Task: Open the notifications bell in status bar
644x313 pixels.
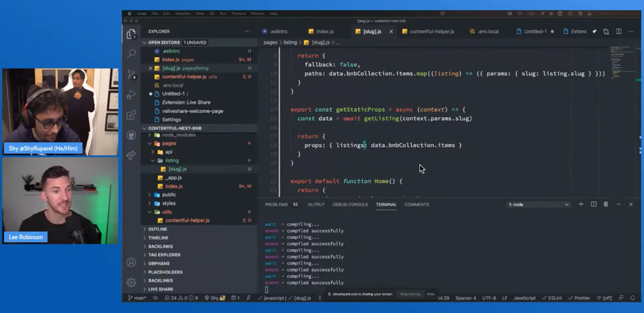Action: [632, 298]
